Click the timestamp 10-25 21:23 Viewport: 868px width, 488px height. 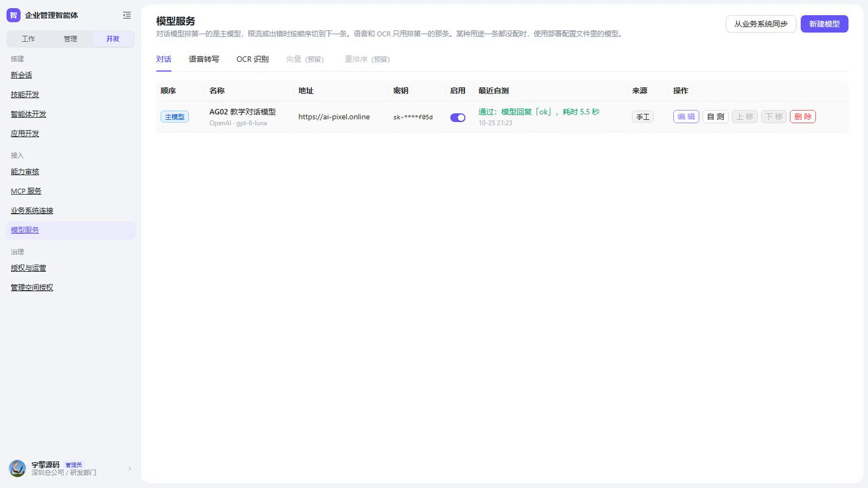pyautogui.click(x=495, y=123)
